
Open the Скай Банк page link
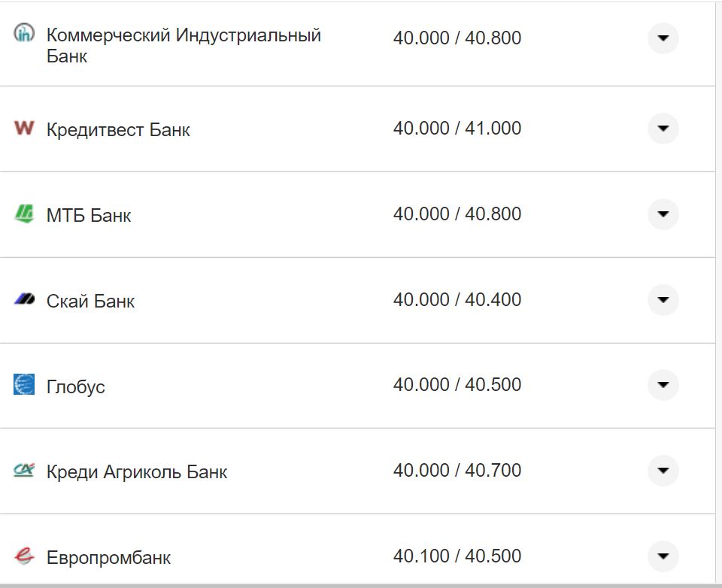91,300
